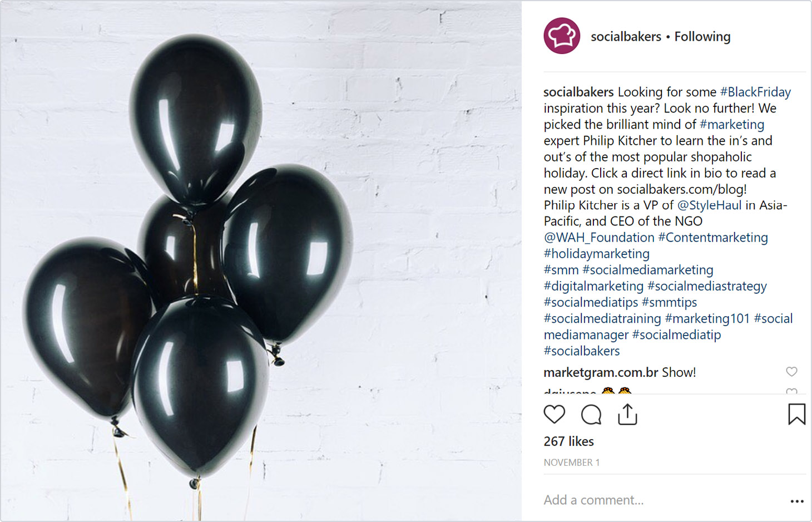Share the post using the upload arrow icon
This screenshot has height=522, width=812.
click(627, 414)
